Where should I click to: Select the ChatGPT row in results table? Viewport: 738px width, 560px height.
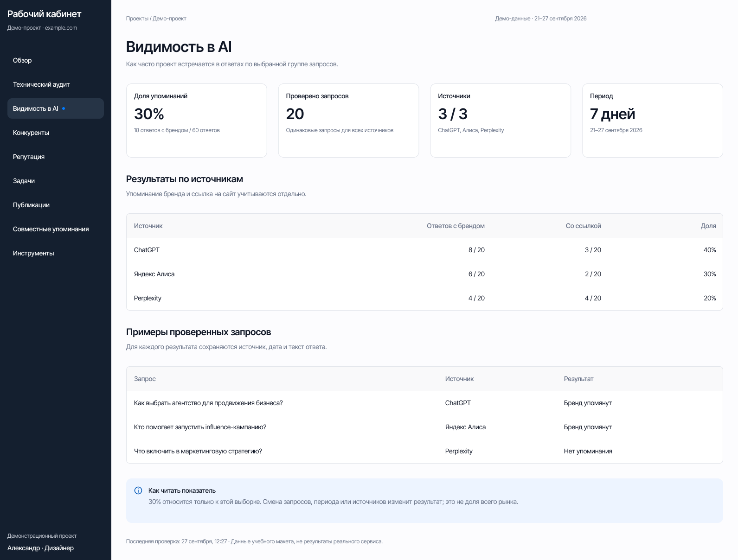(424, 250)
